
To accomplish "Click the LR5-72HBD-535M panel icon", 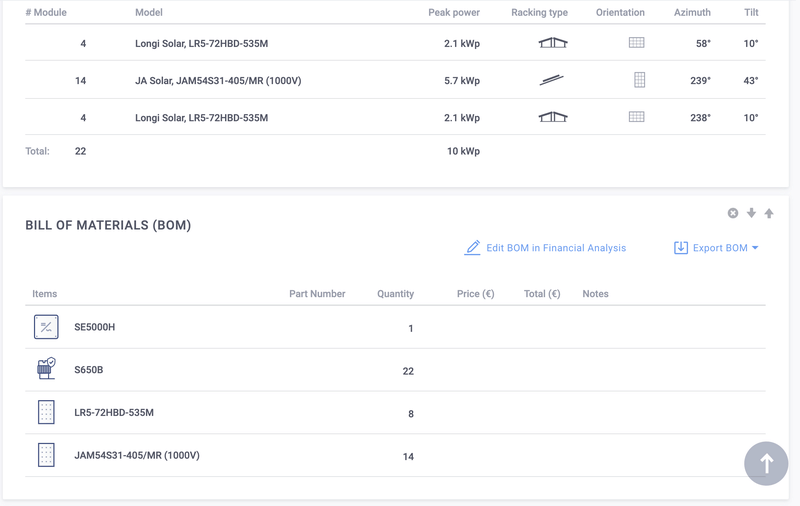I will pos(46,412).
